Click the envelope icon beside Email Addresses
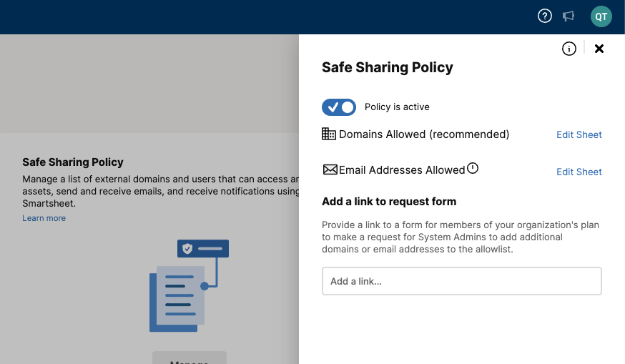 click(x=330, y=170)
